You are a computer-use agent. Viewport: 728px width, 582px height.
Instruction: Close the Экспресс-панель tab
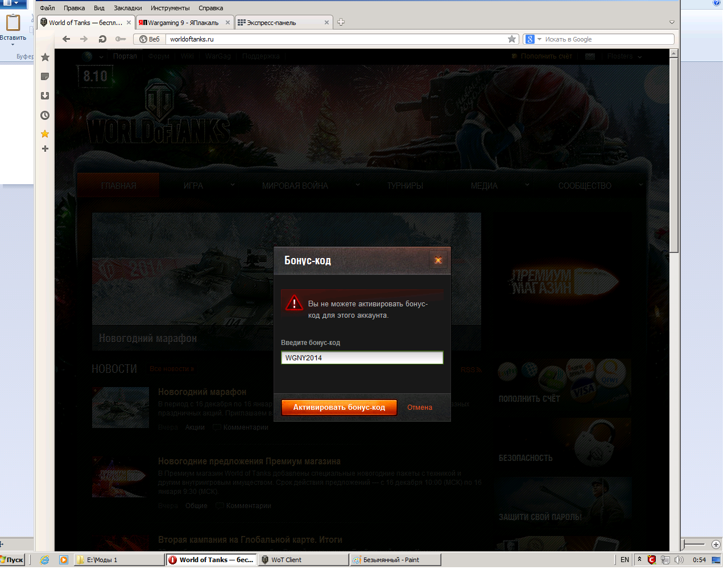[326, 23]
